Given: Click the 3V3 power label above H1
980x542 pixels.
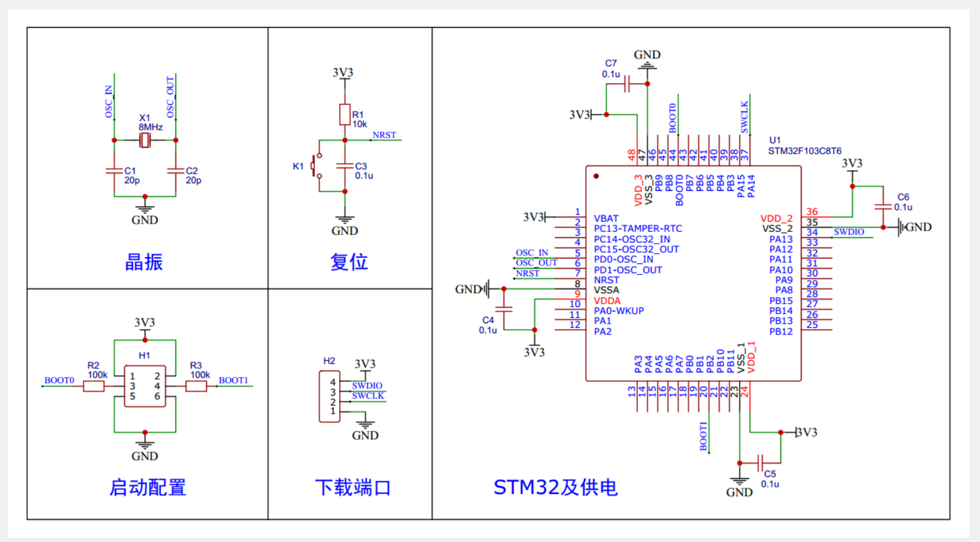Looking at the screenshot, I should [x=145, y=323].
